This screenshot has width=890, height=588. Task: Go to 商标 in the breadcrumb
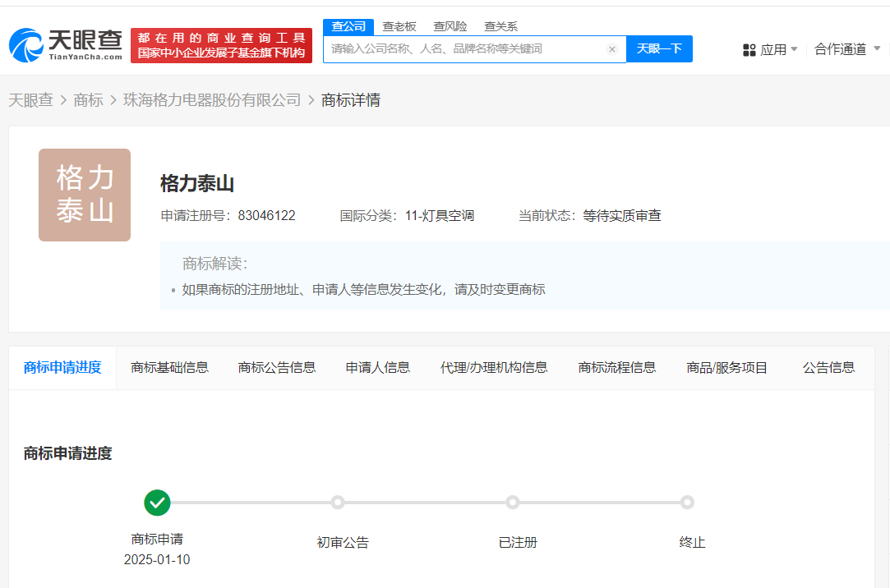(88, 100)
